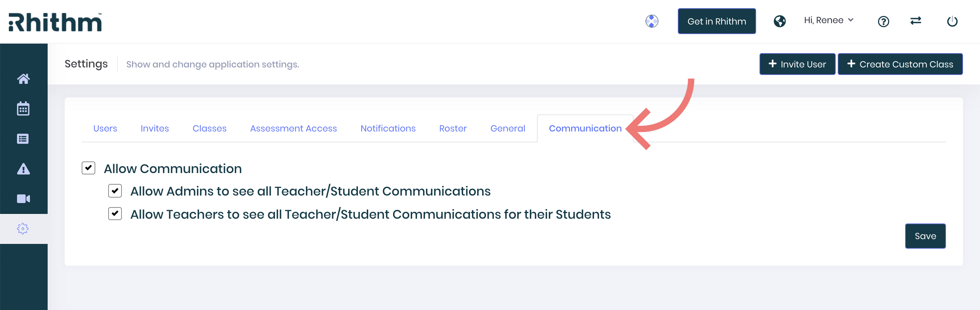Select the list view sidebar icon
The width and height of the screenshot is (980, 310).
coord(23,139)
